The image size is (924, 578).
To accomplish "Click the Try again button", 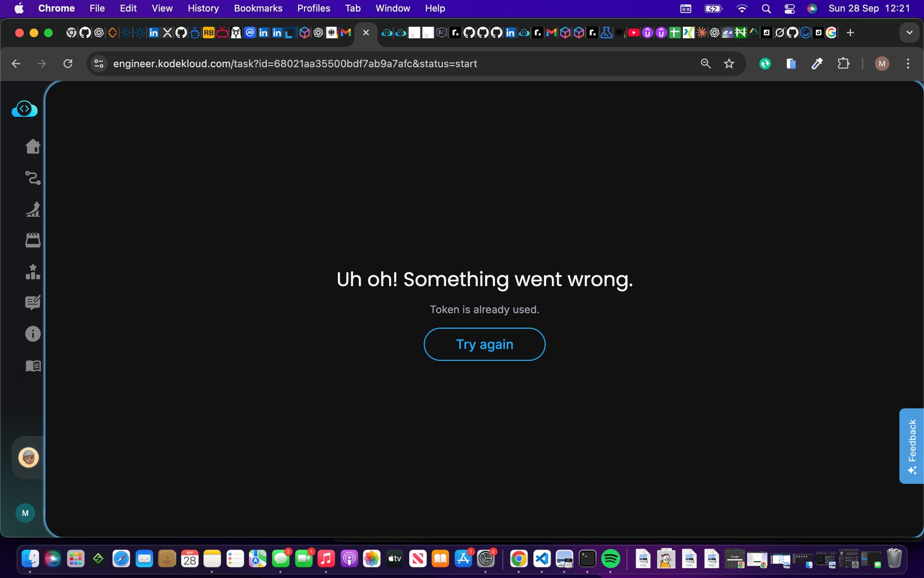I will (484, 344).
